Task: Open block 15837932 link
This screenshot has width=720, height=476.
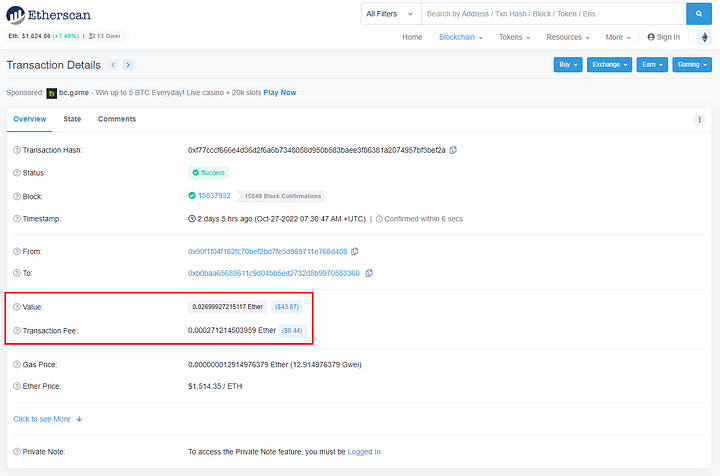Action: pyautogui.click(x=215, y=196)
